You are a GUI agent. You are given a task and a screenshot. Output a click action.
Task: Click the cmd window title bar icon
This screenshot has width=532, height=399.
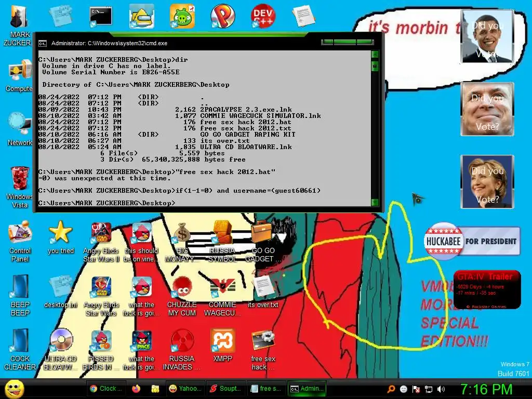coord(43,44)
